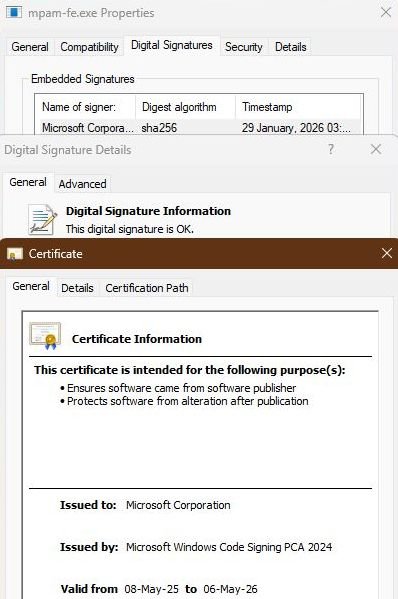Viewport: 398px width, 599px height.
Task: Click the 'Timestamp' column header
Action: (x=298, y=107)
